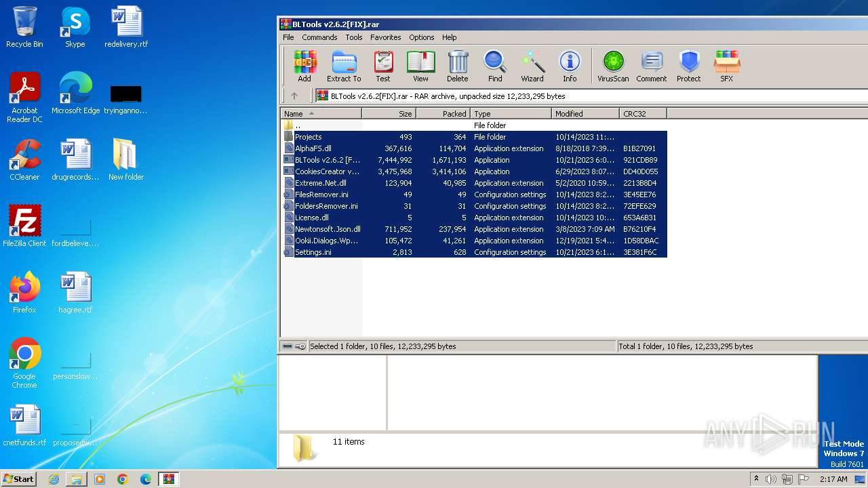Open FileZilla Client shortcut
The image size is (868, 488).
[x=24, y=226]
